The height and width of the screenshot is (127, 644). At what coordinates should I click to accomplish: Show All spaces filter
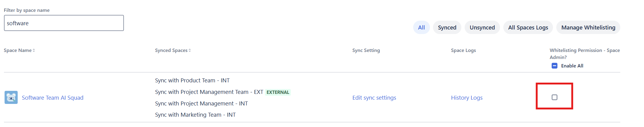coord(421,28)
